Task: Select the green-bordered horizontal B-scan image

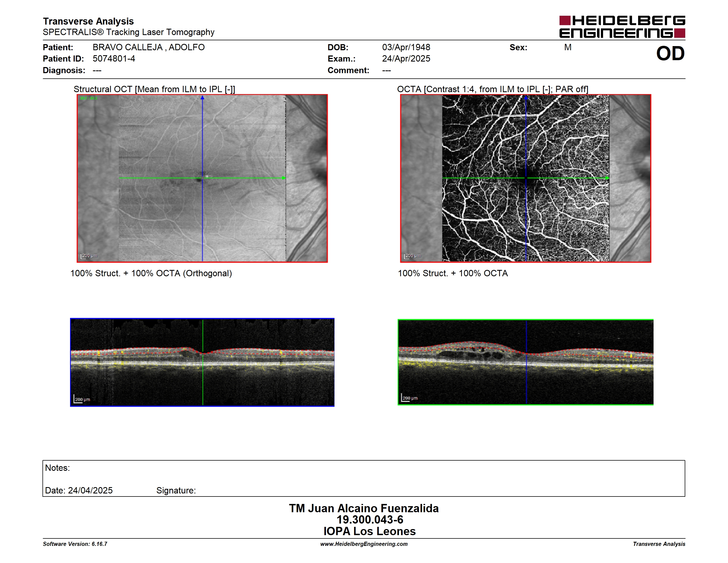Action: click(526, 362)
